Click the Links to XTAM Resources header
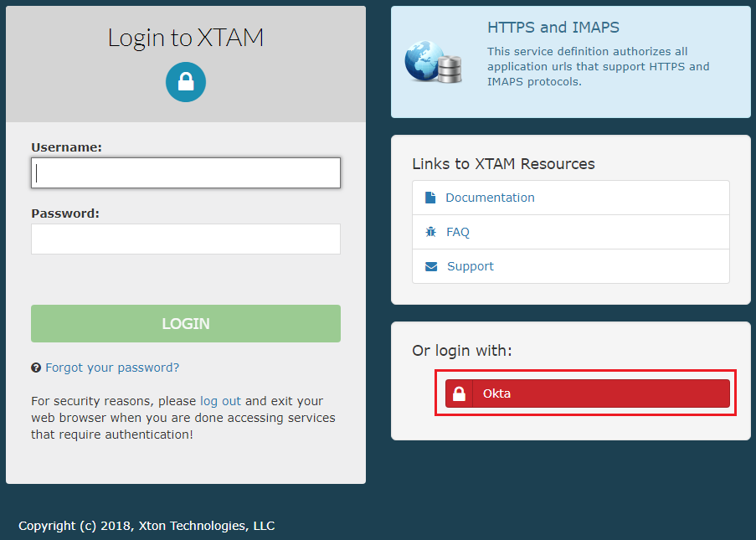The image size is (756, 540). click(x=503, y=163)
